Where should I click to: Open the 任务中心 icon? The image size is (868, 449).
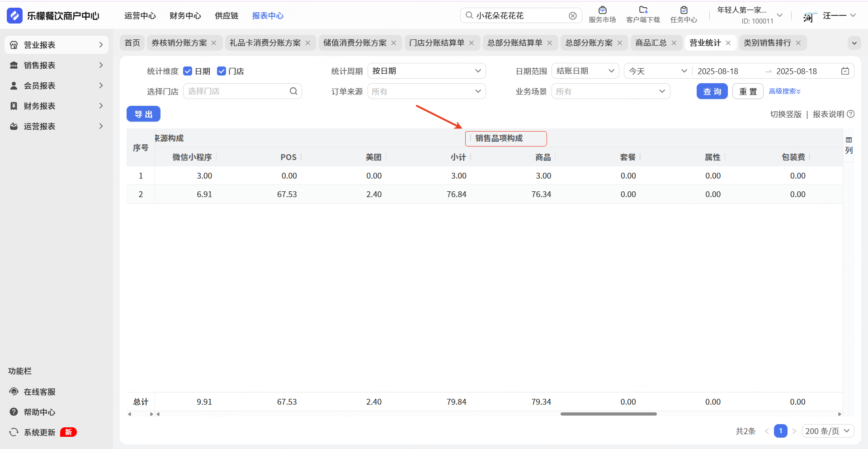pyautogui.click(x=684, y=10)
